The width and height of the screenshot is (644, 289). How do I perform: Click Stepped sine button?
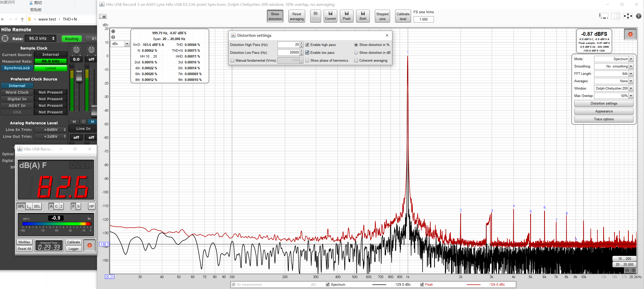tap(382, 16)
